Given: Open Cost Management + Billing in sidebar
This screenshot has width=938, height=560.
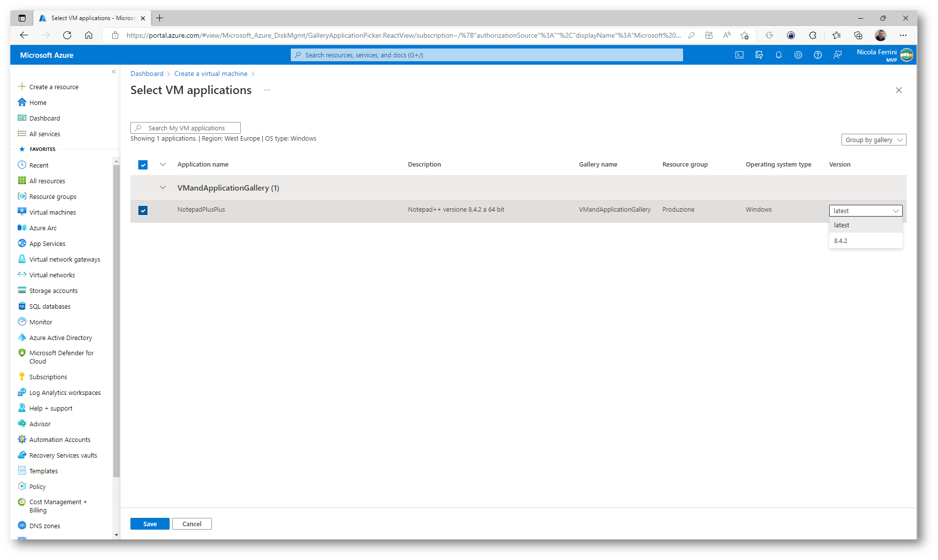Looking at the screenshot, I should (58, 506).
